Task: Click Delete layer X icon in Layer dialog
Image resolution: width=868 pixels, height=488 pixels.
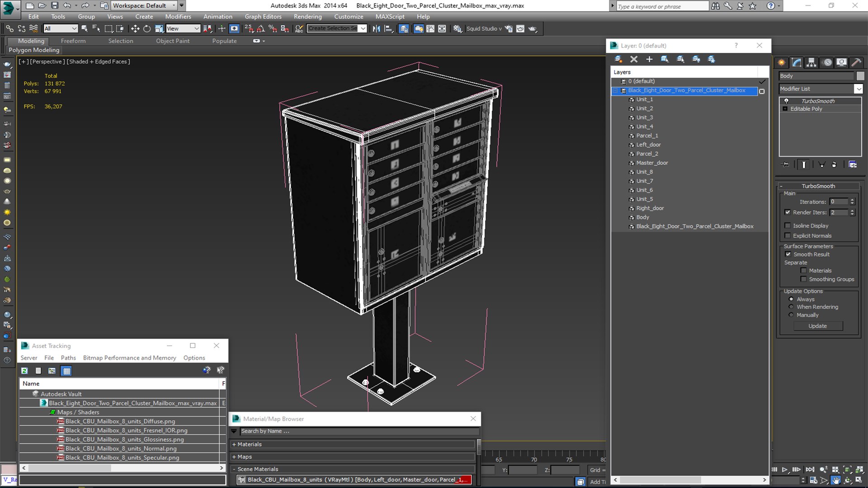Action: point(634,59)
